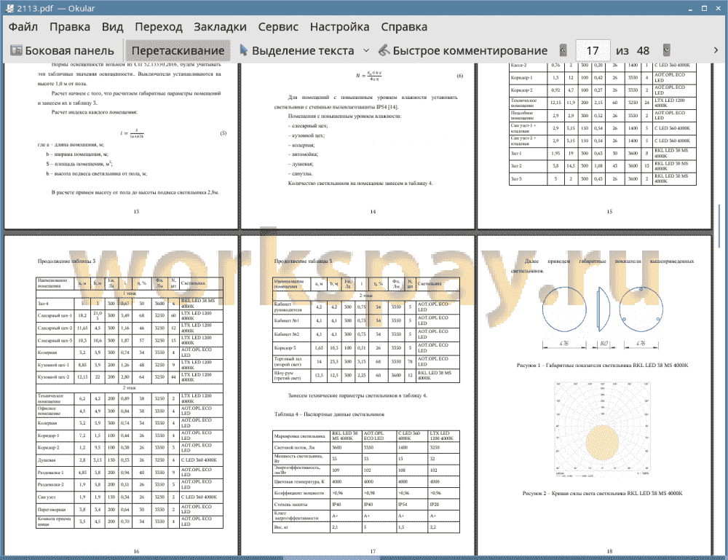This screenshot has width=728, height=560.
Task: Click row 'Душевая' on page 16 table
Action: 130,460
